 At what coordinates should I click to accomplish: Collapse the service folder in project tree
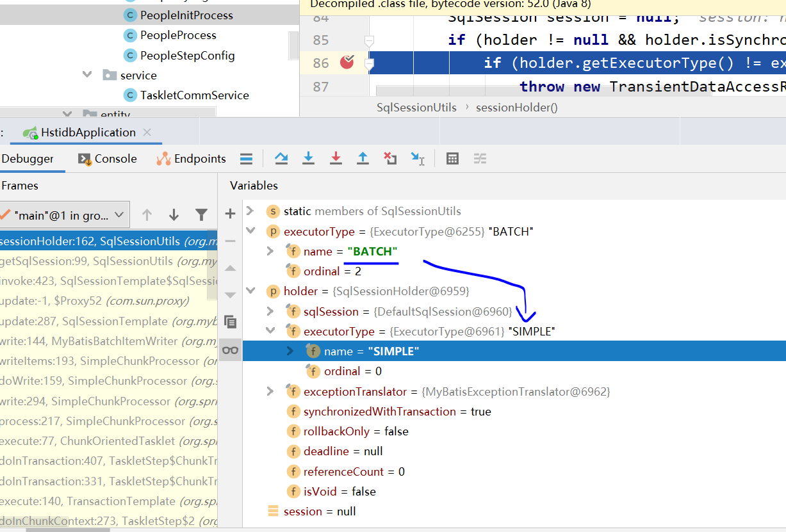click(x=87, y=75)
